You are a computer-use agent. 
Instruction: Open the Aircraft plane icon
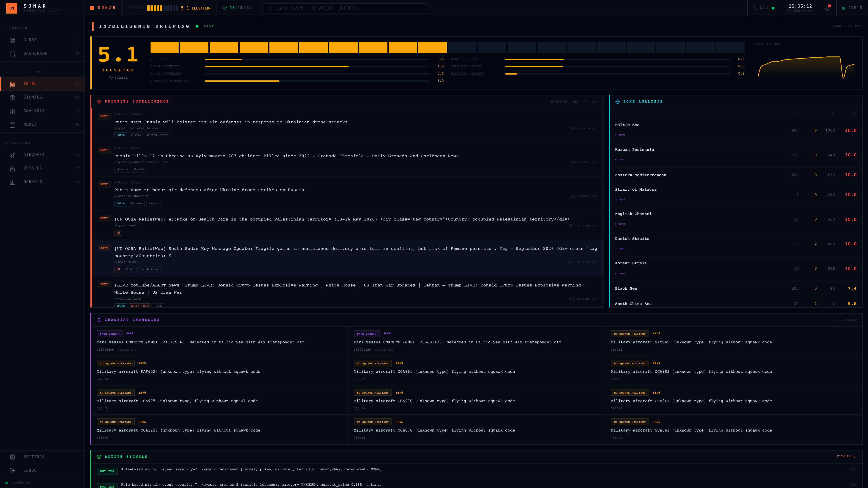coord(12,155)
